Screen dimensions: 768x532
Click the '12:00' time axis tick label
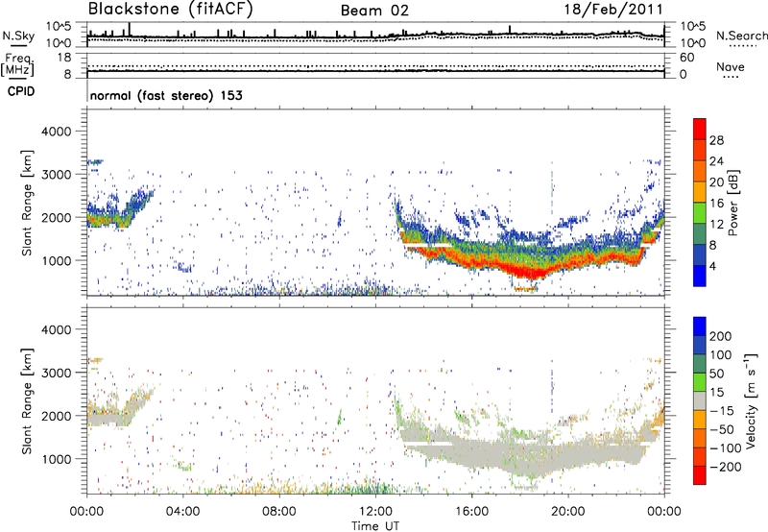coord(375,512)
